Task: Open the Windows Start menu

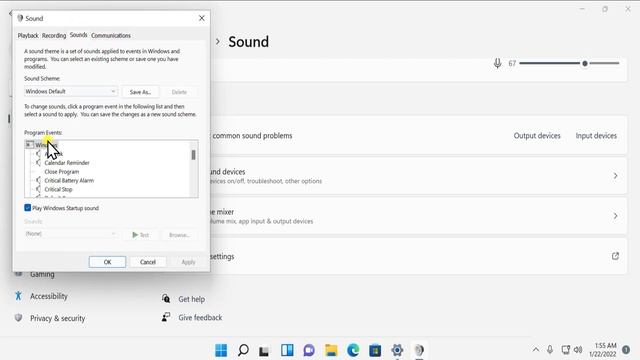Action: point(221,350)
